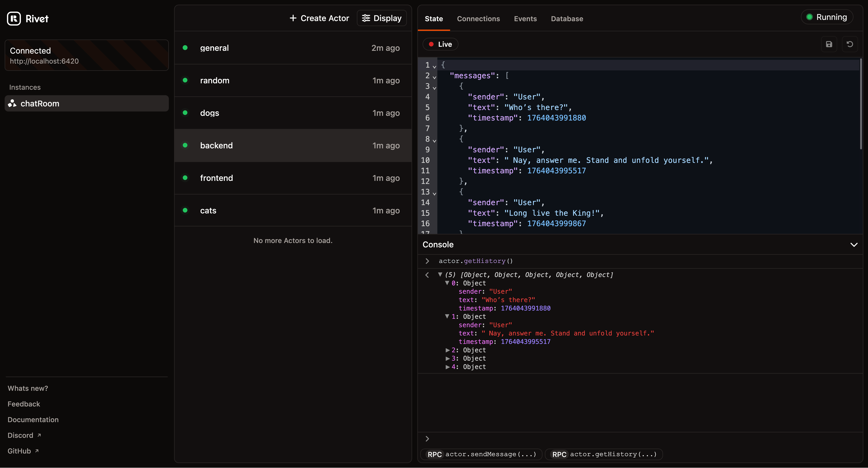Image resolution: width=868 pixels, height=468 pixels.
Task: Click the save state disk icon
Action: coord(829,44)
